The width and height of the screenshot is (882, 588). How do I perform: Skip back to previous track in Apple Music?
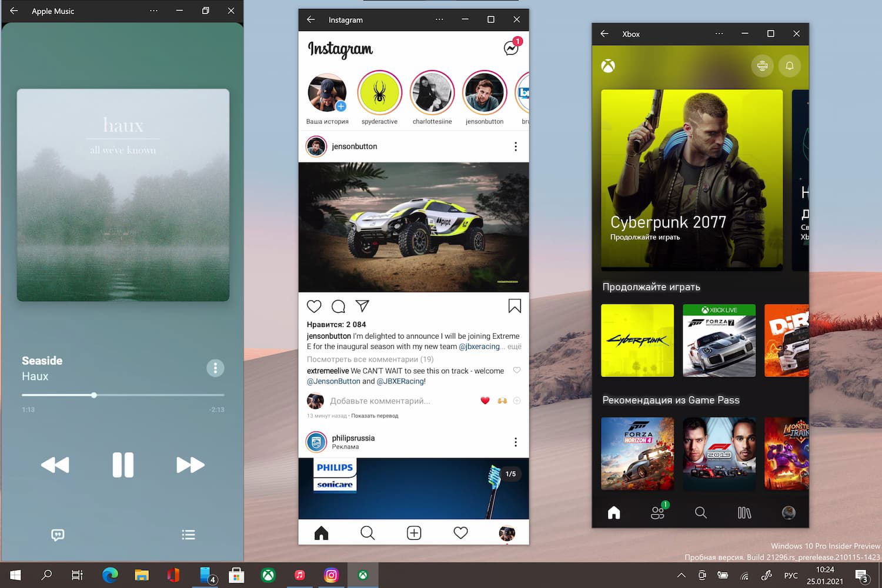point(55,465)
